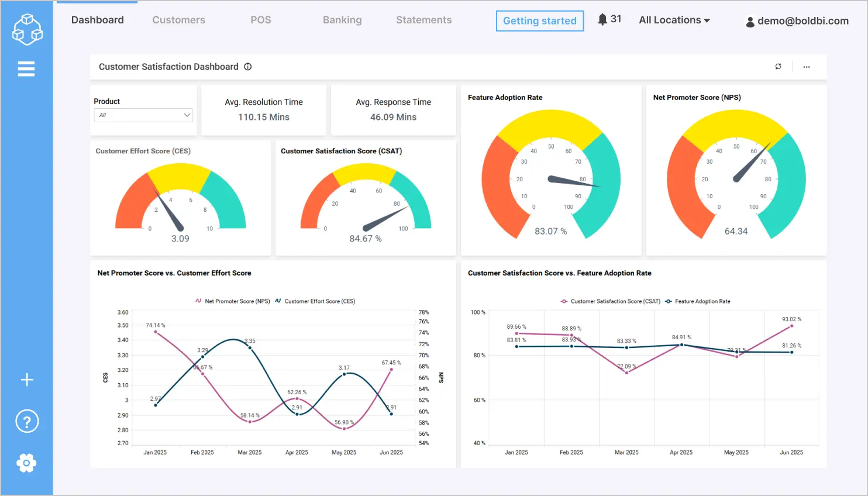This screenshot has height=496, width=868.
Task: Switch to the Customers tab
Action: pyautogui.click(x=178, y=19)
